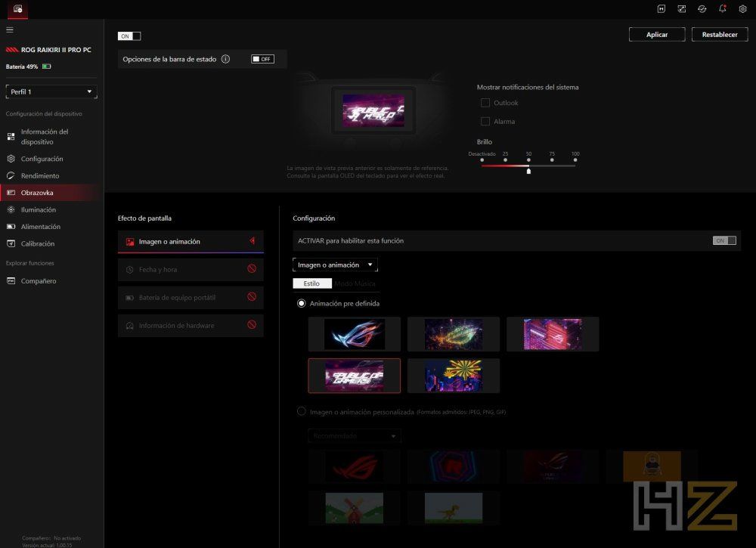
Task: Click the OLED preview screen image
Action: 373,110
